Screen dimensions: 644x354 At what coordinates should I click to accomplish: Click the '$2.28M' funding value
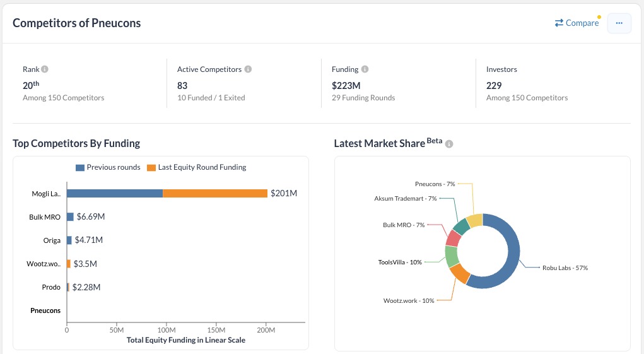[86, 287]
